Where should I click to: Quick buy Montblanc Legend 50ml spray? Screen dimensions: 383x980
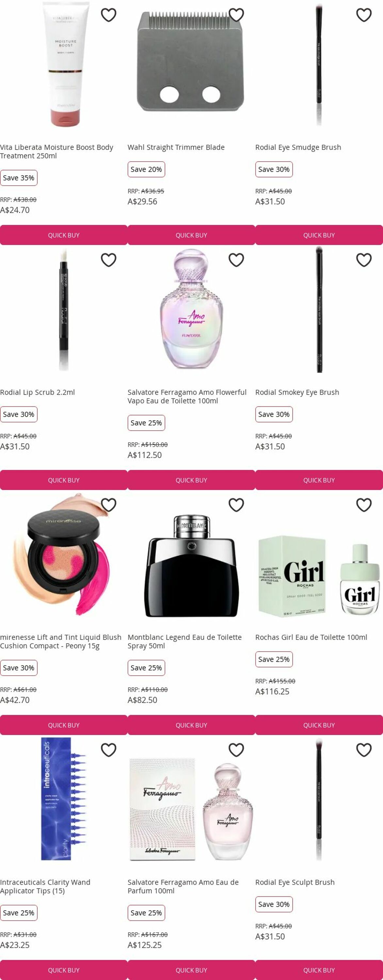191,725
